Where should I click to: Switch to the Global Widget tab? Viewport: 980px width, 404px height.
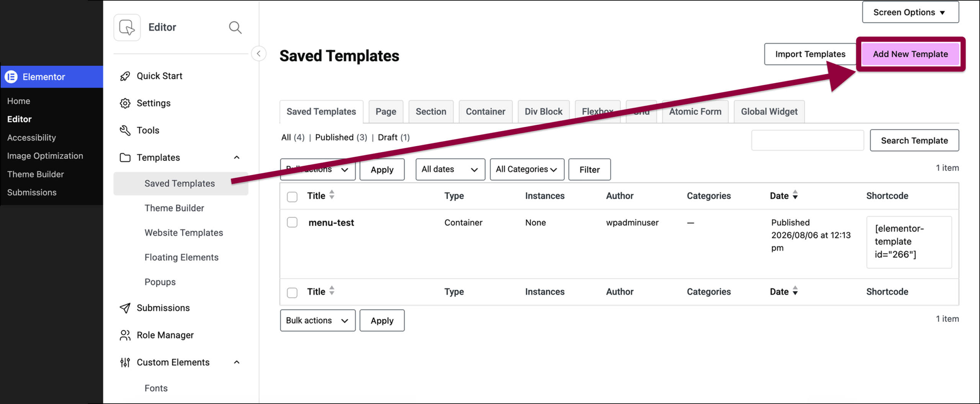coord(769,112)
